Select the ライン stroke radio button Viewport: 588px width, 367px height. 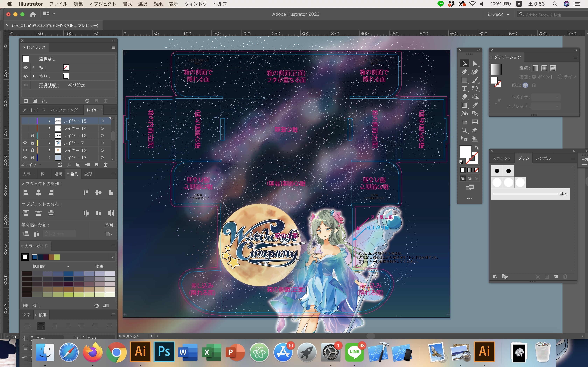tap(560, 77)
